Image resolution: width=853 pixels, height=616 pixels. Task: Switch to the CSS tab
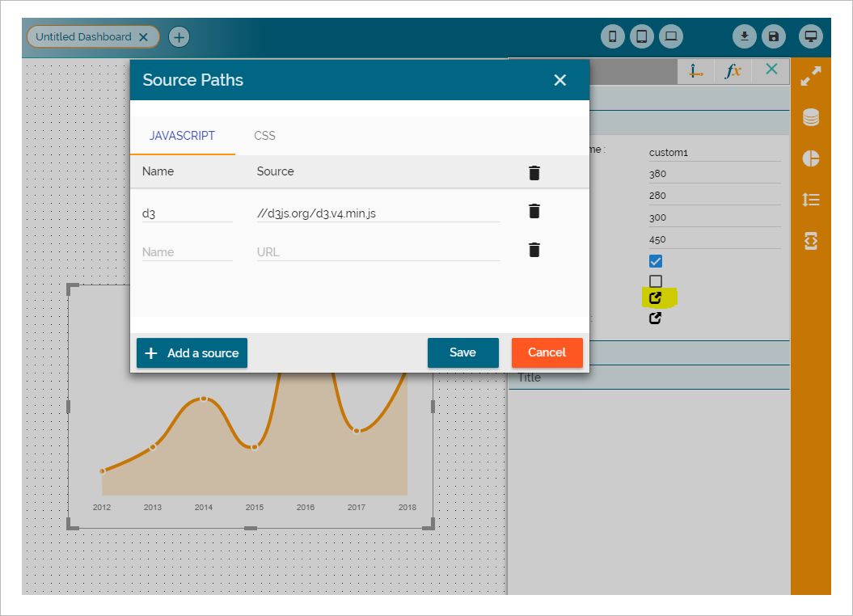(x=264, y=136)
